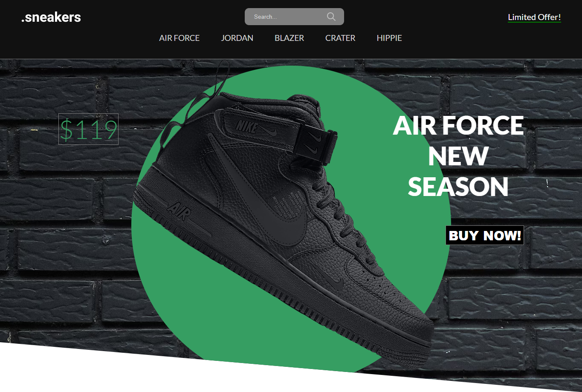Open the JORDAN menu item
The image size is (582, 392).
point(237,38)
